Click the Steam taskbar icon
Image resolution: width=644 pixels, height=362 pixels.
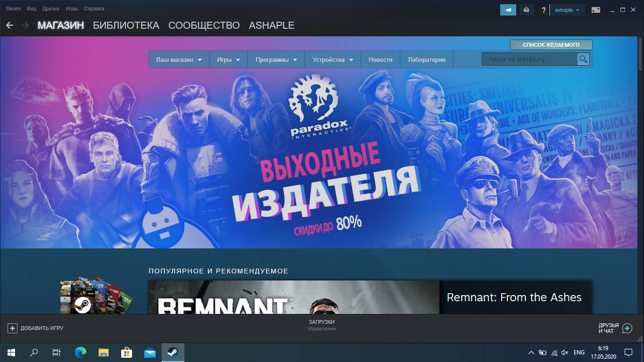point(173,352)
